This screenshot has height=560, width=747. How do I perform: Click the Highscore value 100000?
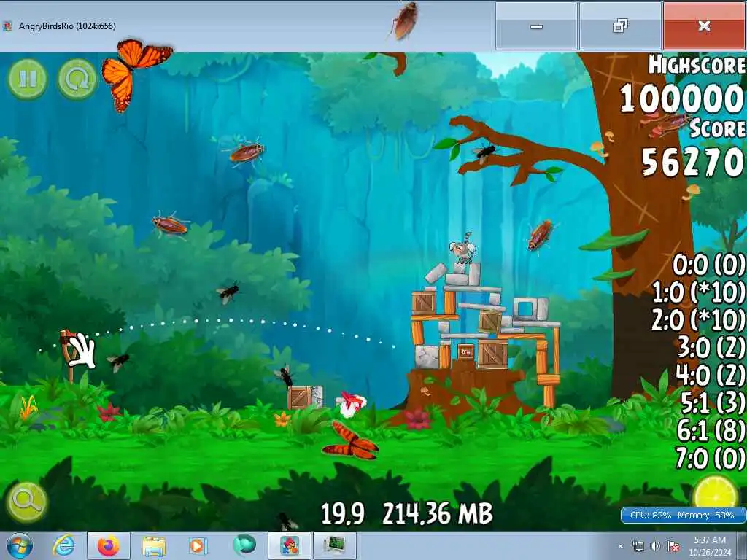click(682, 99)
